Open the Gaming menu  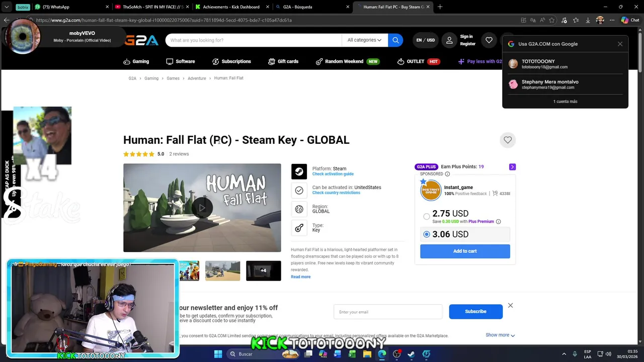click(136, 61)
